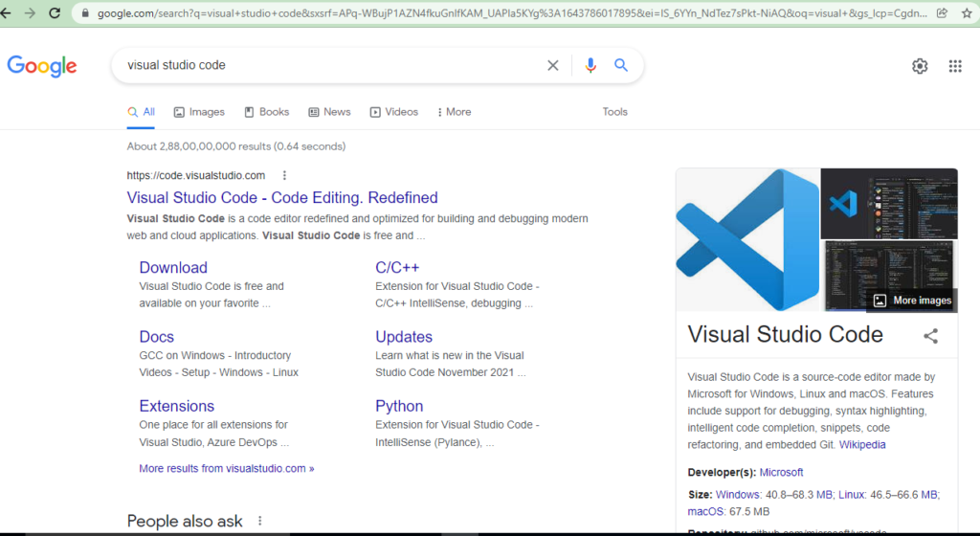
Task: Switch to the Images tab
Action: point(199,112)
